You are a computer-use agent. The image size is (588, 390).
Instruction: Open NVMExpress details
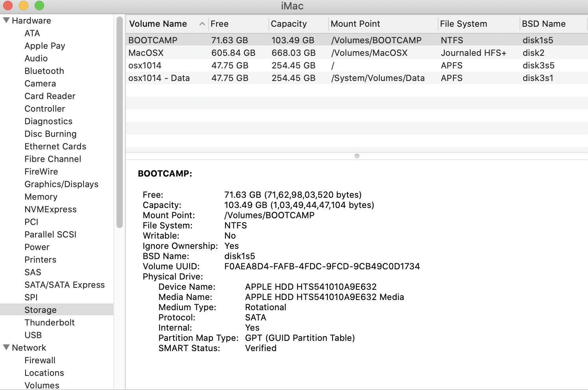pos(50,209)
